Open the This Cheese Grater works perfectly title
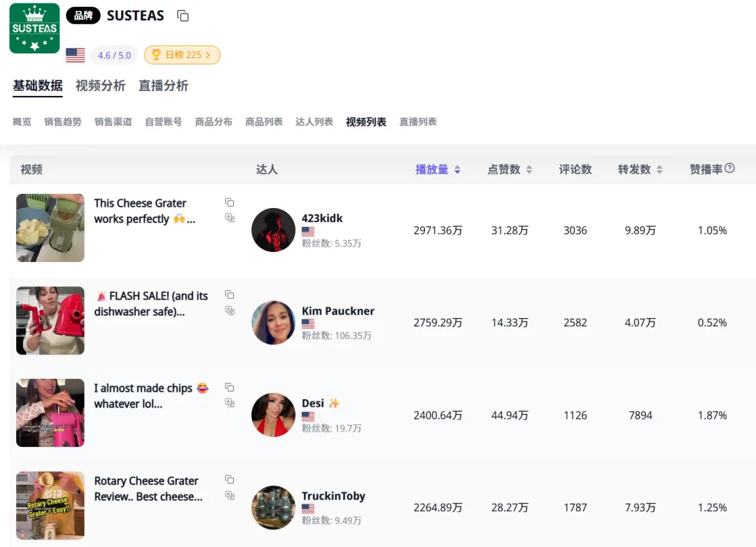Viewport: 756px width, 547px height. 145,211
